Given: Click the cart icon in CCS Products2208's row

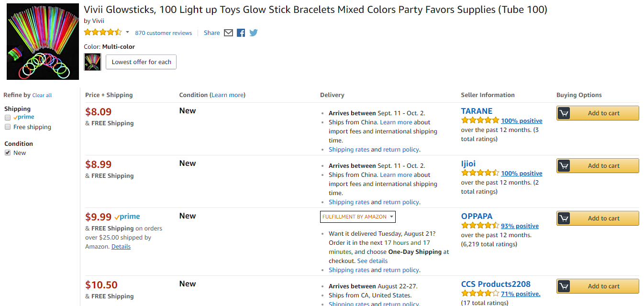Looking at the screenshot, I should [x=564, y=286].
